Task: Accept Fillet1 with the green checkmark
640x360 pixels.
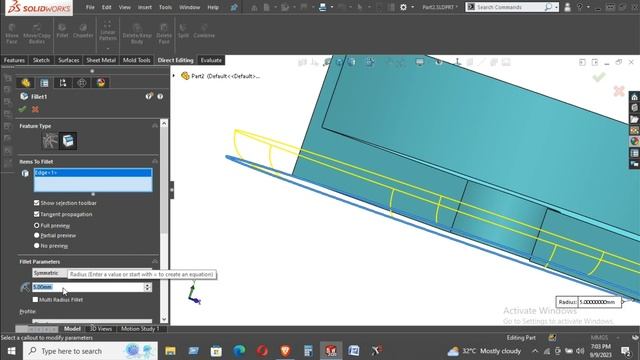Action: point(22,109)
